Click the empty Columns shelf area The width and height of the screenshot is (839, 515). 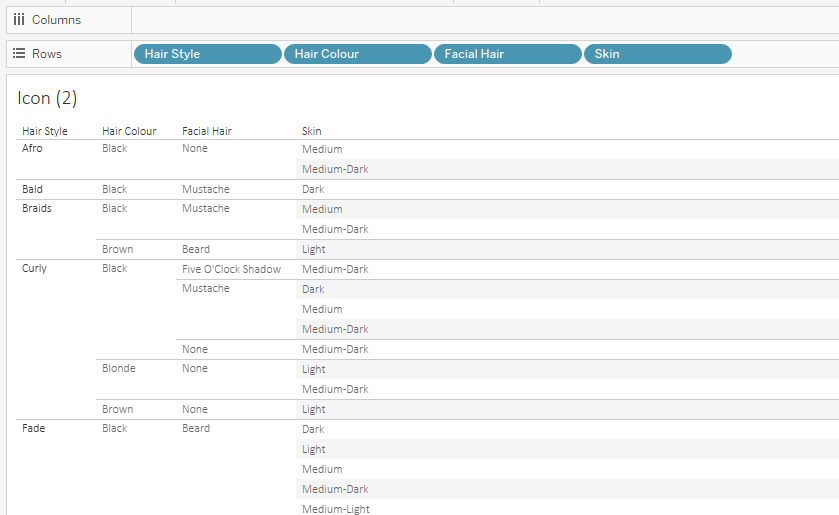click(485, 20)
